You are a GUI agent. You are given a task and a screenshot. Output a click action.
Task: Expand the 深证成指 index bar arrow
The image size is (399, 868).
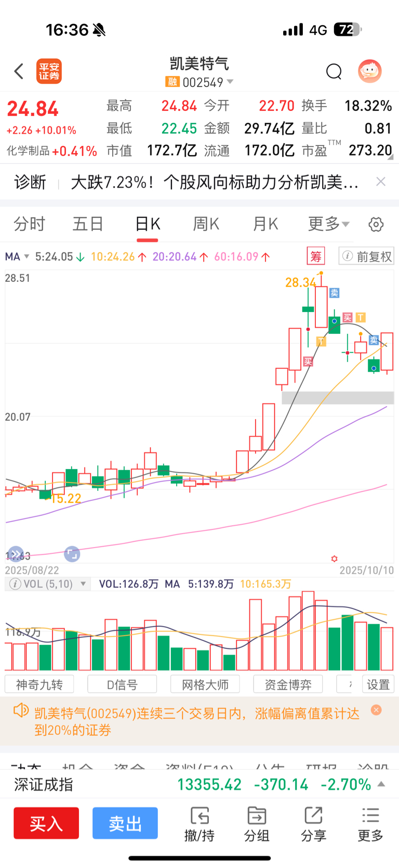[x=381, y=784]
